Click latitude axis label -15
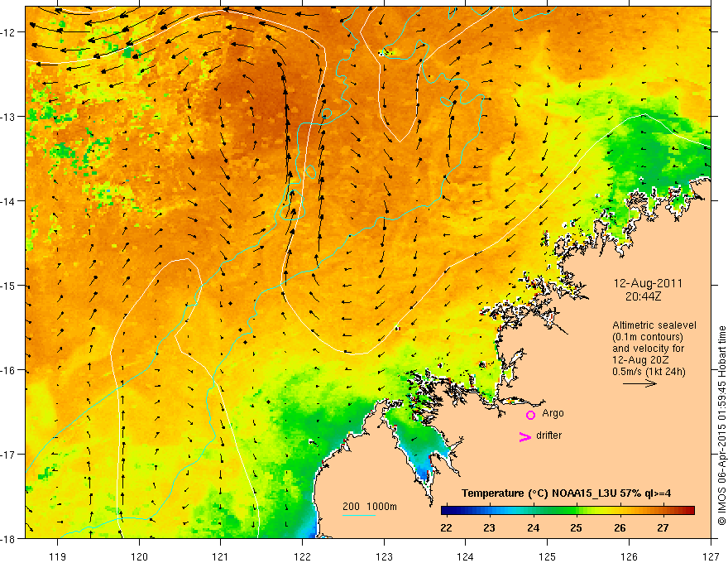 click(9, 286)
